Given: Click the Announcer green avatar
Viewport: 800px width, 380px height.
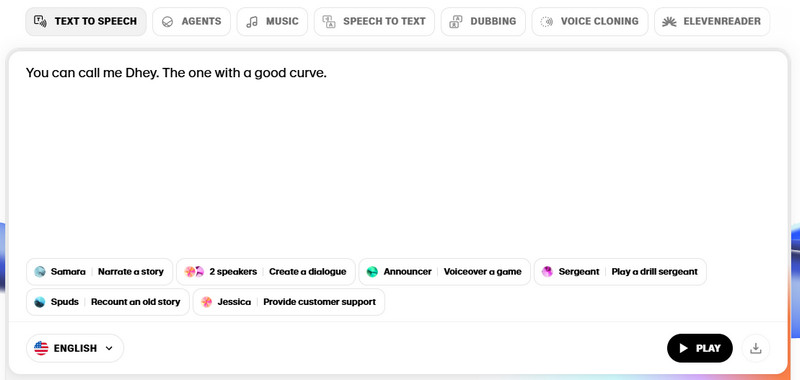Looking at the screenshot, I should pyautogui.click(x=372, y=272).
